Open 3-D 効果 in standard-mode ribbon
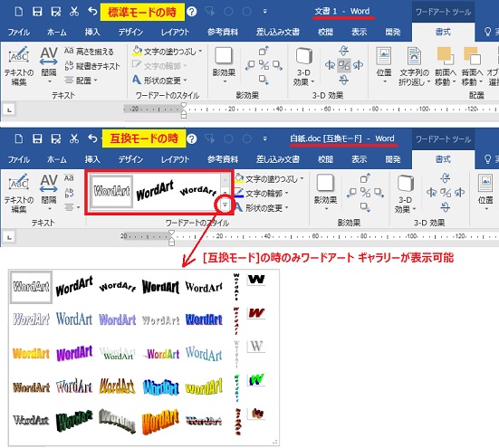The image size is (499, 448). coord(303,67)
